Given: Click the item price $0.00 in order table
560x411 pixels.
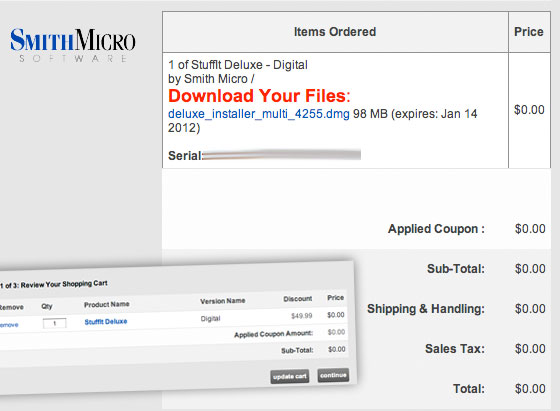Looking at the screenshot, I should pyautogui.click(x=529, y=110).
